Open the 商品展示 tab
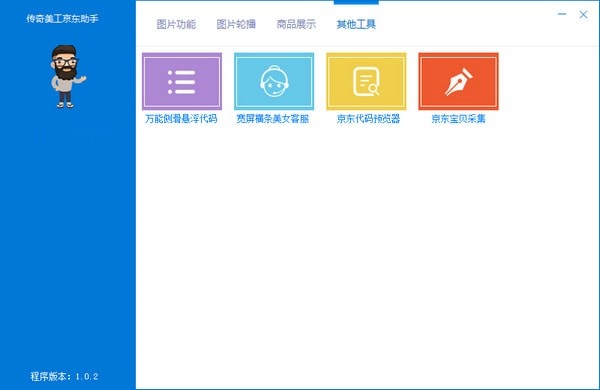The height and width of the screenshot is (390, 600). click(x=296, y=24)
